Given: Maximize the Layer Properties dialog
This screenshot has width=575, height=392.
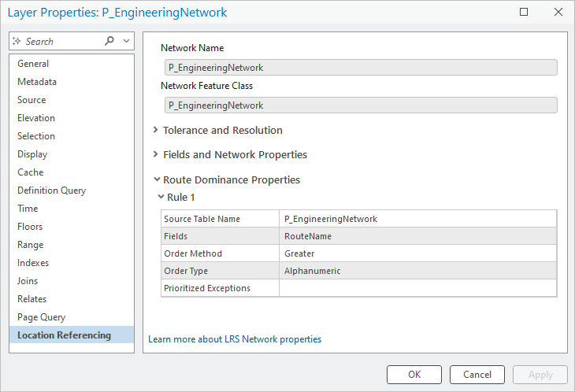Looking at the screenshot, I should (524, 12).
